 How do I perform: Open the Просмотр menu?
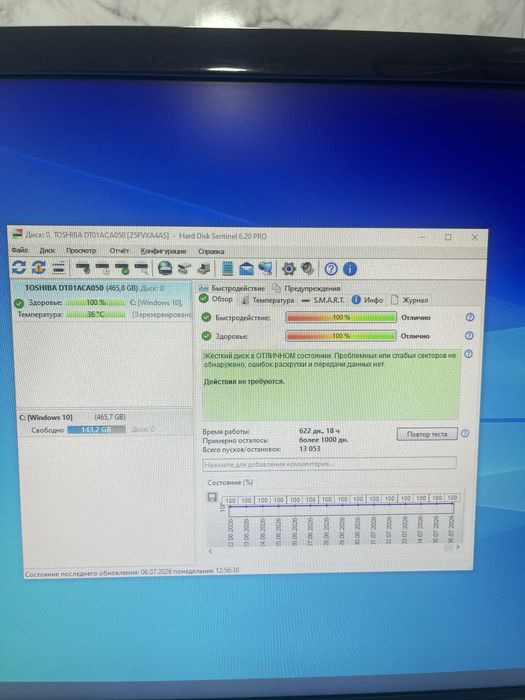tap(81, 251)
